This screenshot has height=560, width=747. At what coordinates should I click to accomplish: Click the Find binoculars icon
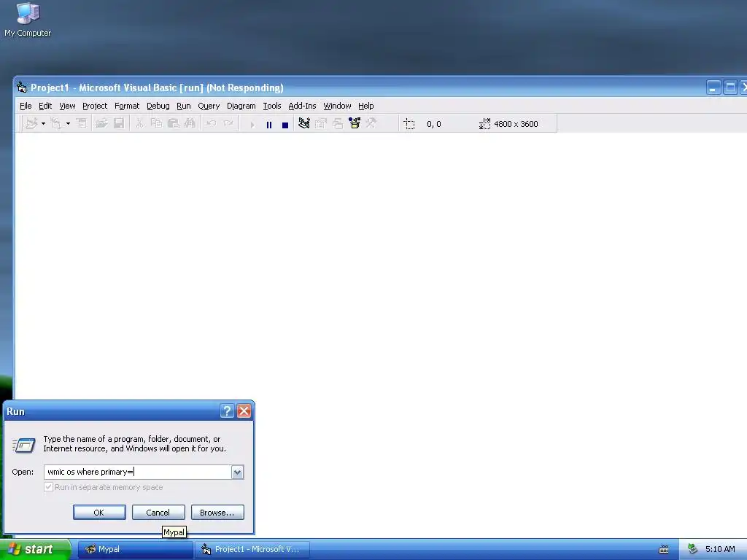[190, 124]
